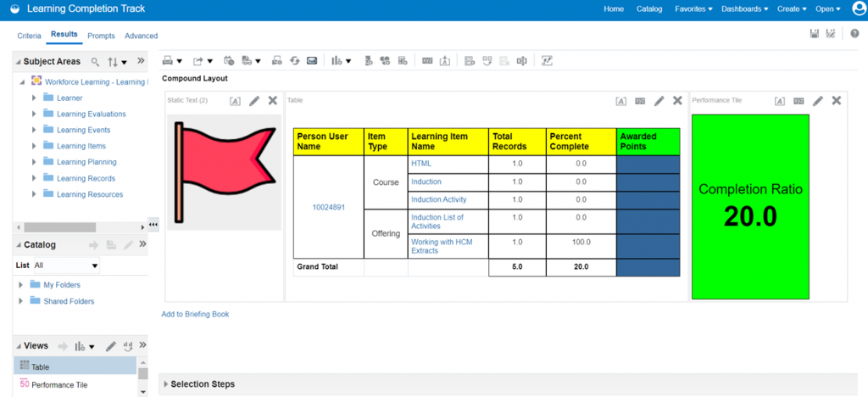Open the New View chart menu
This screenshot has height=397, width=868.
tap(341, 61)
